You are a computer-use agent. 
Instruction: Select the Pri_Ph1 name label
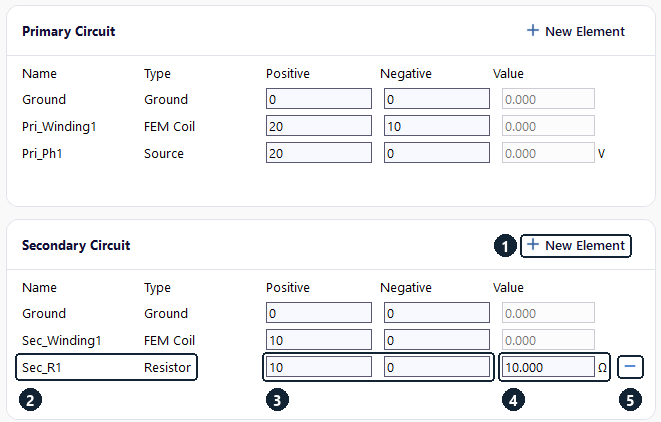tap(42, 153)
